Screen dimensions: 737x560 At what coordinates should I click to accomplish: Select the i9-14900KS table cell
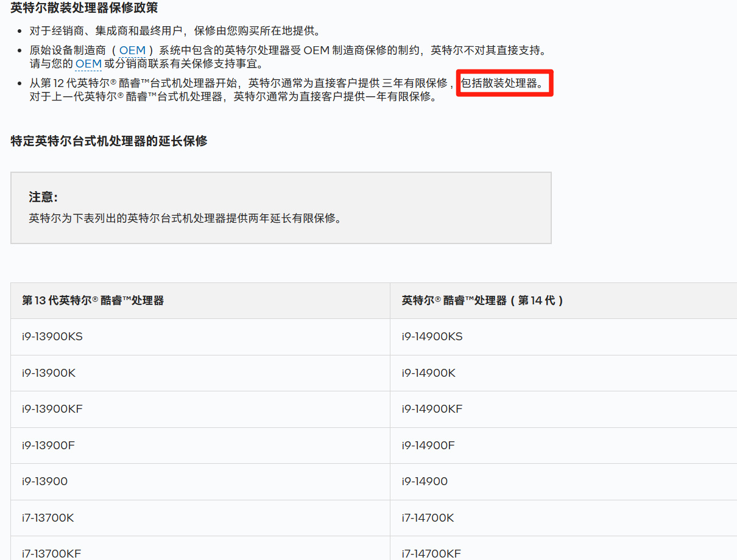[563, 337]
